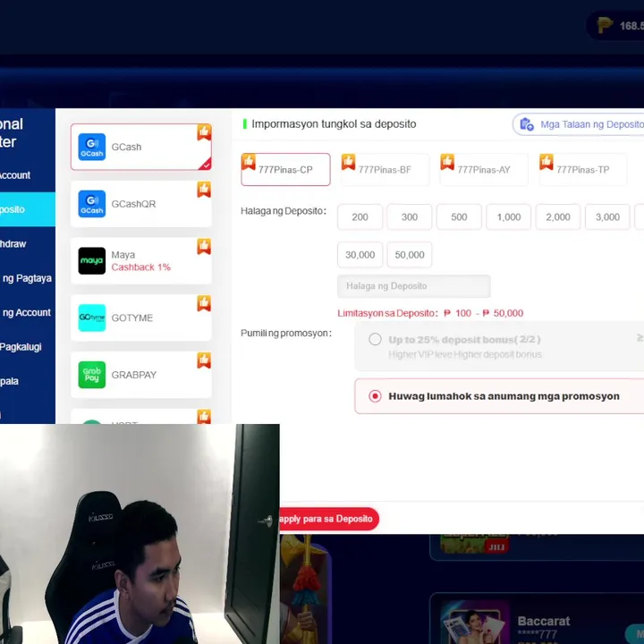644x644 pixels.
Task: Click the checkmark on selected GCash card
Action: pos(207,165)
